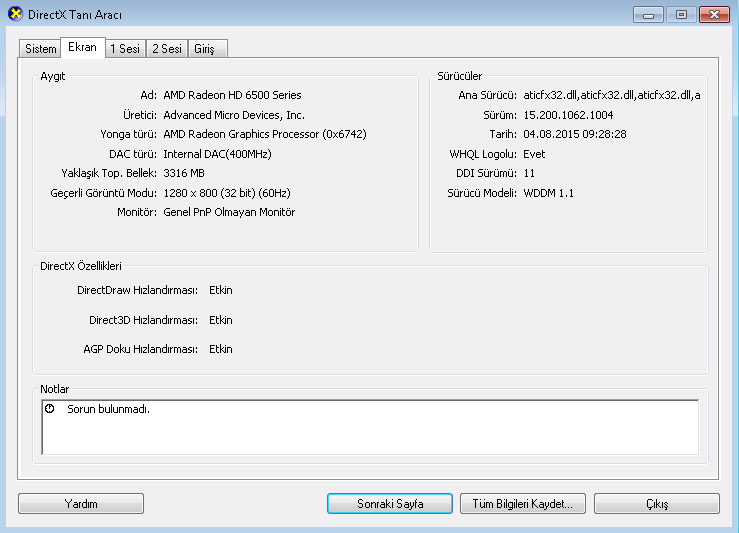Click the 'DDI Sürümü:' label
This screenshot has width=739, height=533.
486,173
